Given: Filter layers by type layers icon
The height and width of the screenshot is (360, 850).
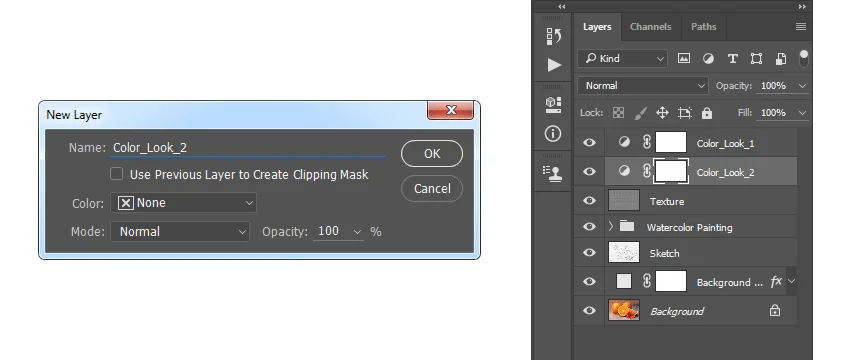Looking at the screenshot, I should [x=732, y=59].
